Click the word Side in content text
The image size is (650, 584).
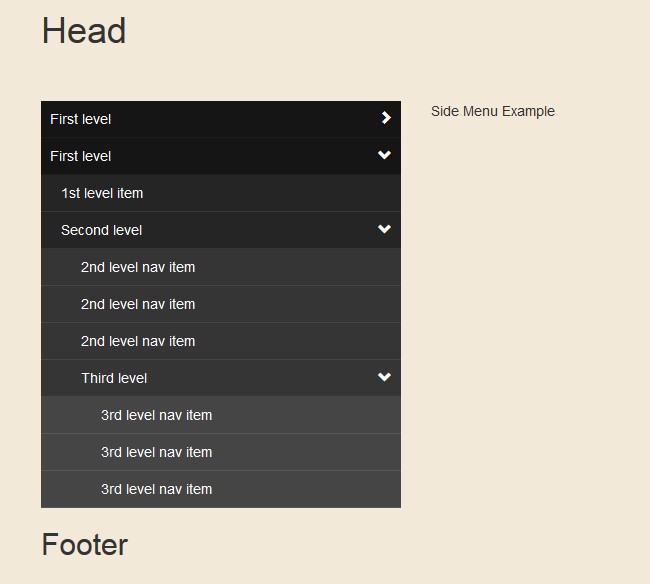point(444,111)
